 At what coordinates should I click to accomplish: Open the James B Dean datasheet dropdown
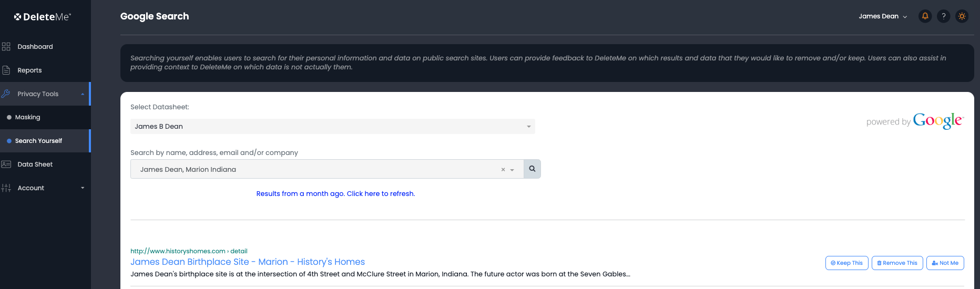[333, 127]
